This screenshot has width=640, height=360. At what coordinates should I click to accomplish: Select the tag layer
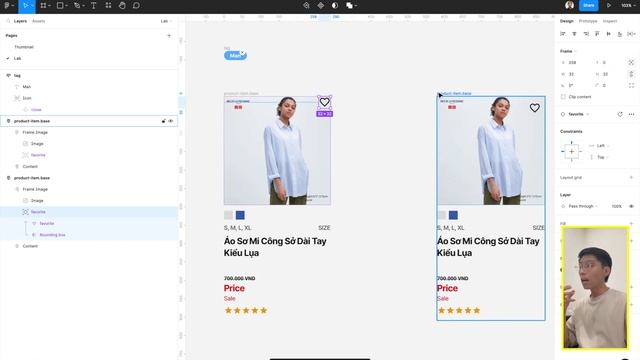pyautogui.click(x=17, y=76)
